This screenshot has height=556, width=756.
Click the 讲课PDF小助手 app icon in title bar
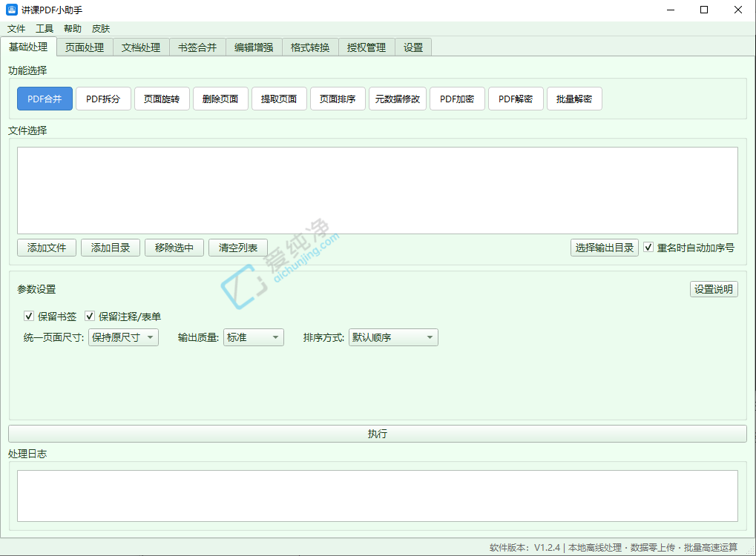click(11, 10)
